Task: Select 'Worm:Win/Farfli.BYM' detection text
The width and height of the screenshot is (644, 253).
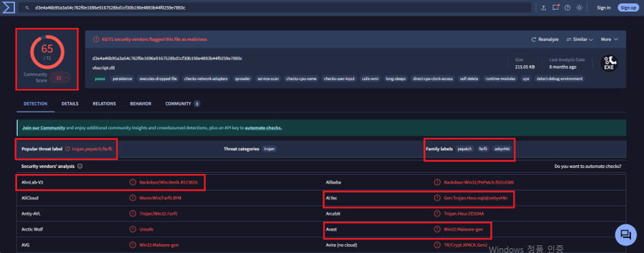Action: click(x=160, y=198)
